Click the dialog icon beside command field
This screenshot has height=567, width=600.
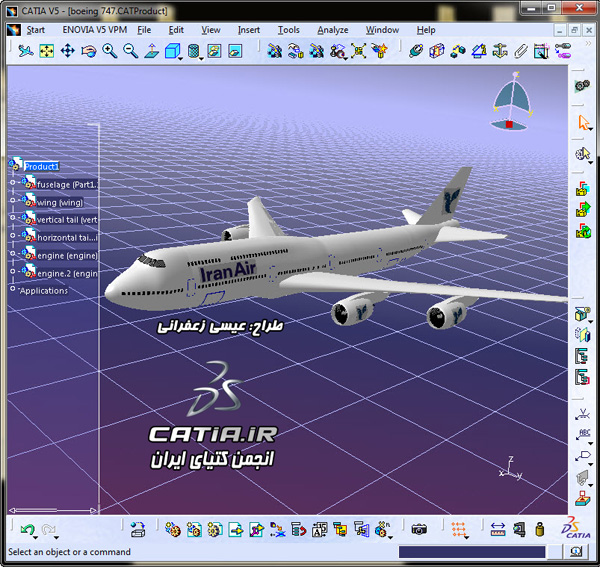(576, 552)
